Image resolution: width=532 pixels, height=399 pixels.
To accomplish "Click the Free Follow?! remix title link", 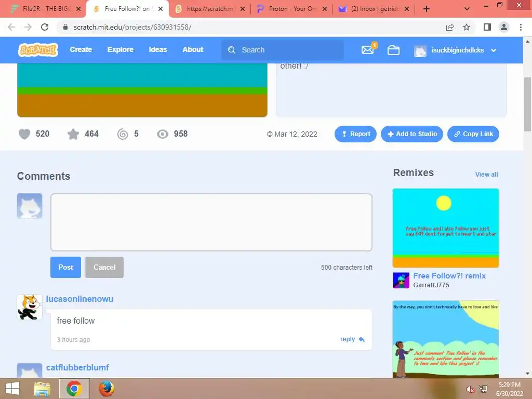I will pos(449,276).
